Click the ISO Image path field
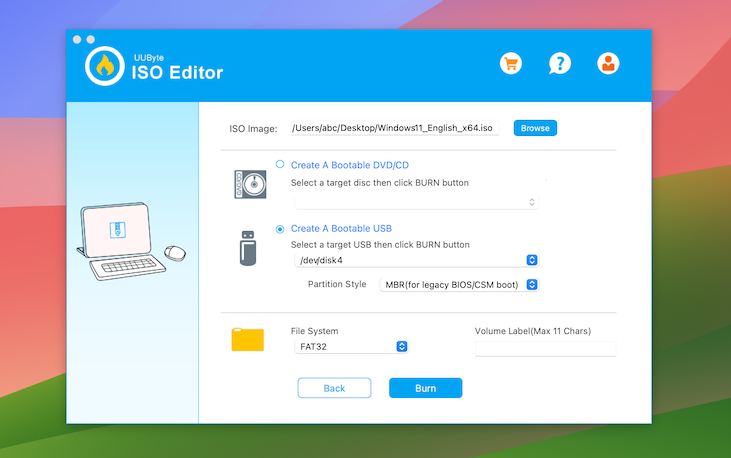The image size is (731, 458). 394,128
